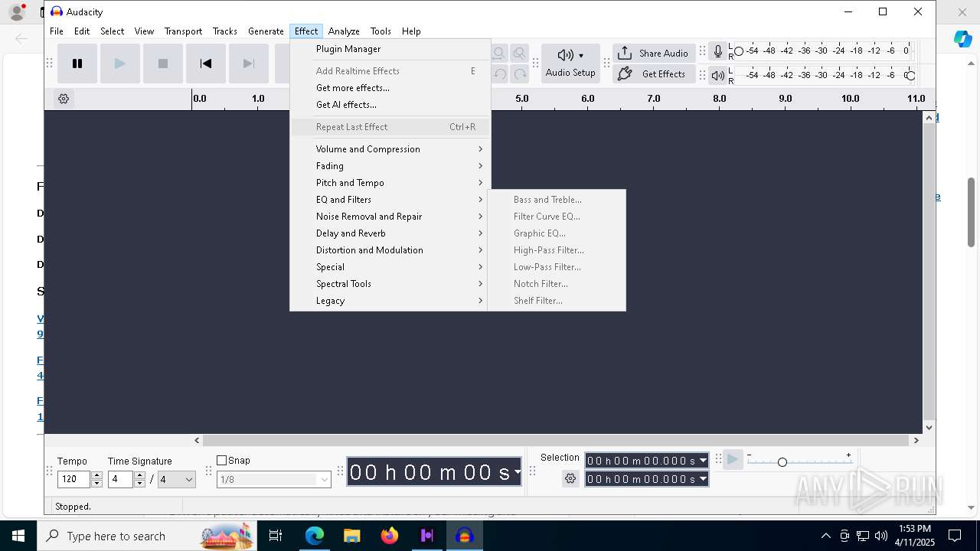Click the Undo arrow icon
This screenshot has height=551, width=980.
[x=499, y=73]
